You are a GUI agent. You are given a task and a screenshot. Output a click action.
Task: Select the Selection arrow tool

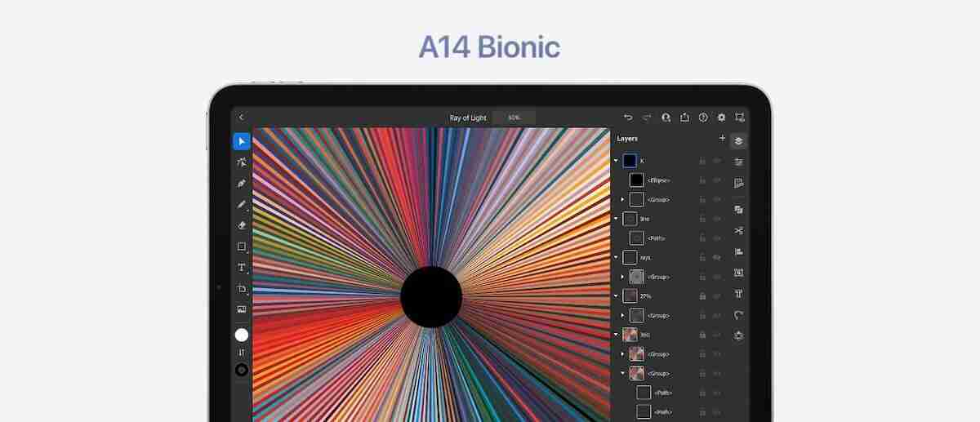click(x=242, y=141)
